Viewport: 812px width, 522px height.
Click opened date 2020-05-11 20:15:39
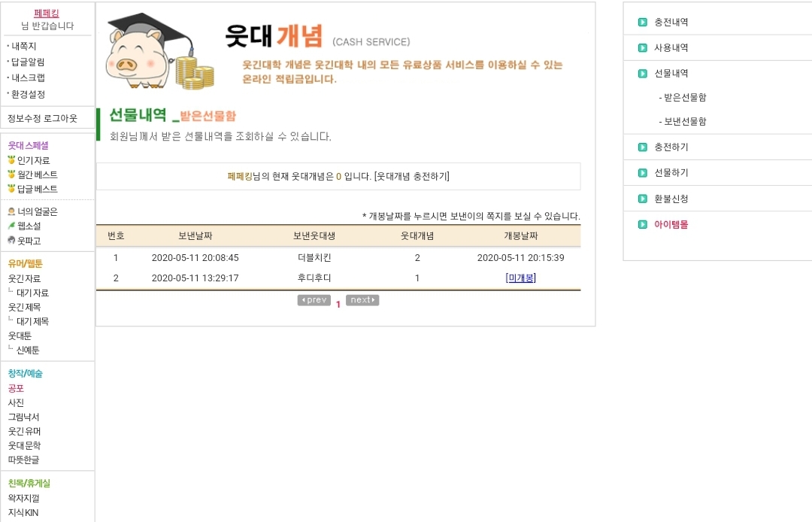[520, 258]
